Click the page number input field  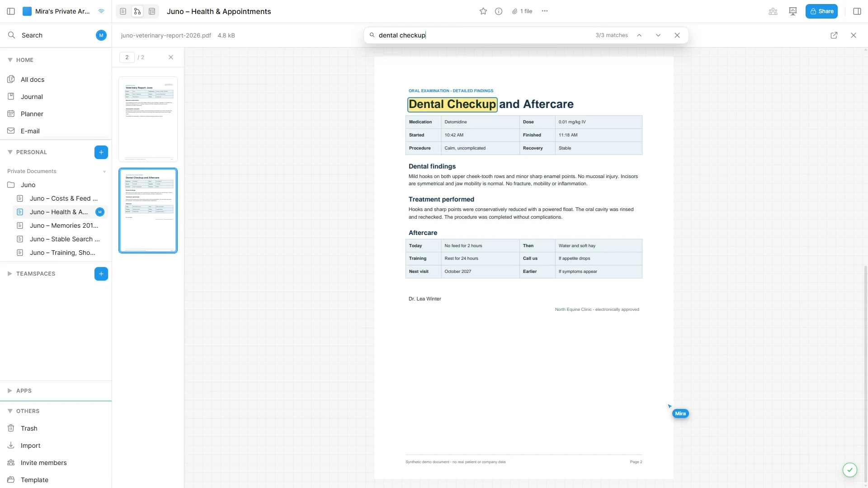pyautogui.click(x=127, y=57)
